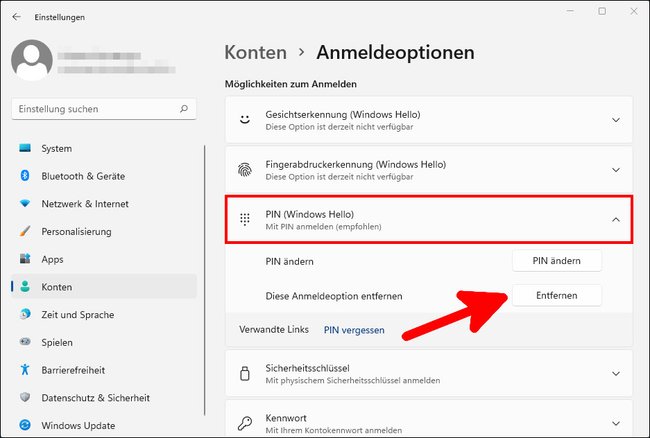Screen dimensions: 650x438
Task: Click the Apps icon in sidebar
Action: [x=25, y=259]
